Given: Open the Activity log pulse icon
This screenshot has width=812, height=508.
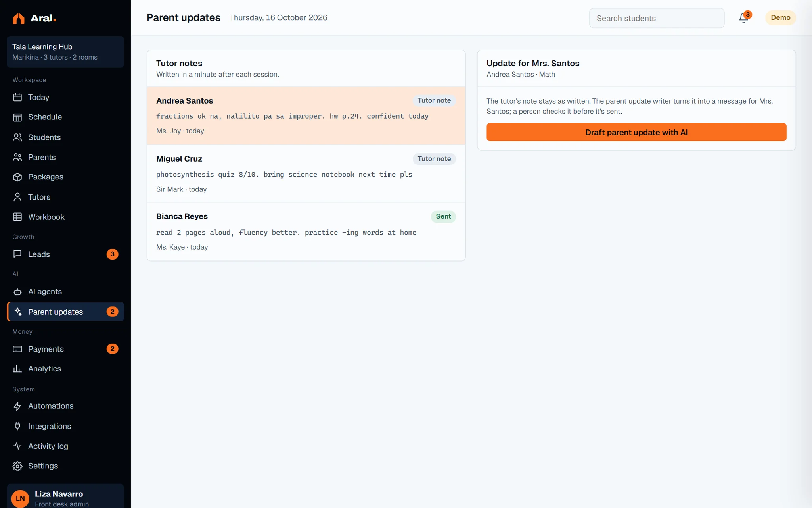Looking at the screenshot, I should pyautogui.click(x=17, y=446).
